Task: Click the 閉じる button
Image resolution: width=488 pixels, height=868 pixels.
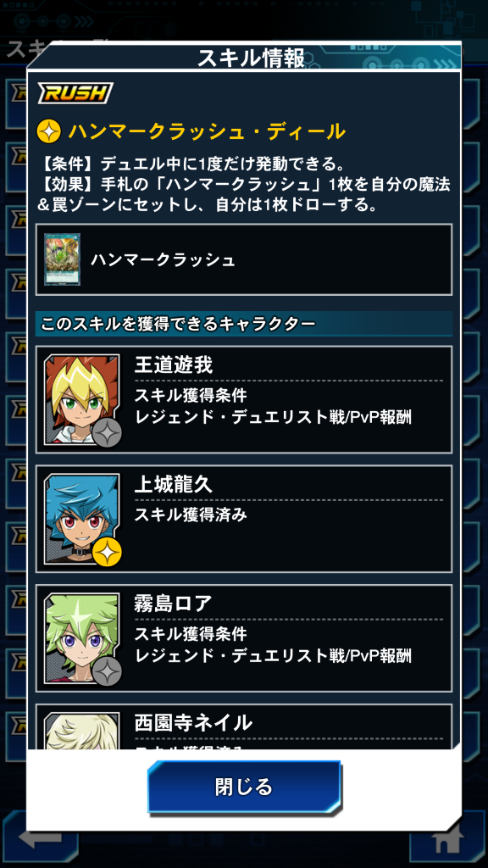Action: [x=243, y=787]
